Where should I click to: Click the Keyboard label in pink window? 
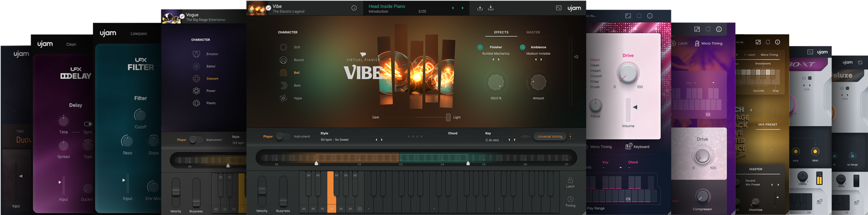click(641, 146)
